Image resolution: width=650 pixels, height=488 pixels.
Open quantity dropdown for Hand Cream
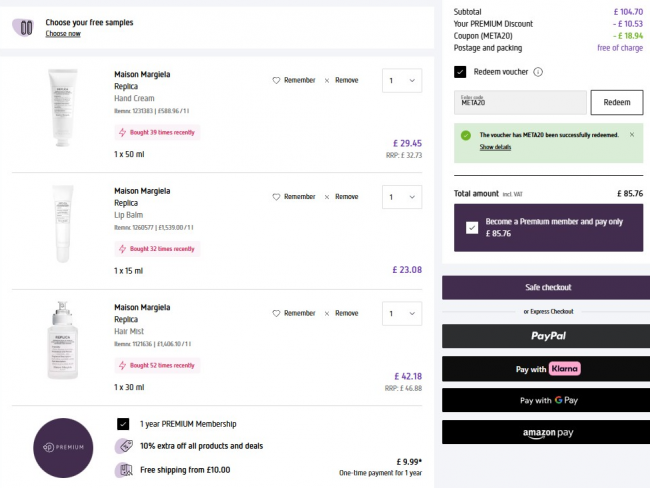coord(402,80)
